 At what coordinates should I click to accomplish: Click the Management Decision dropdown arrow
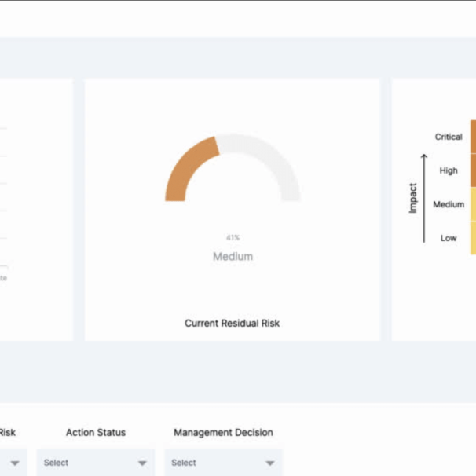[270, 463]
